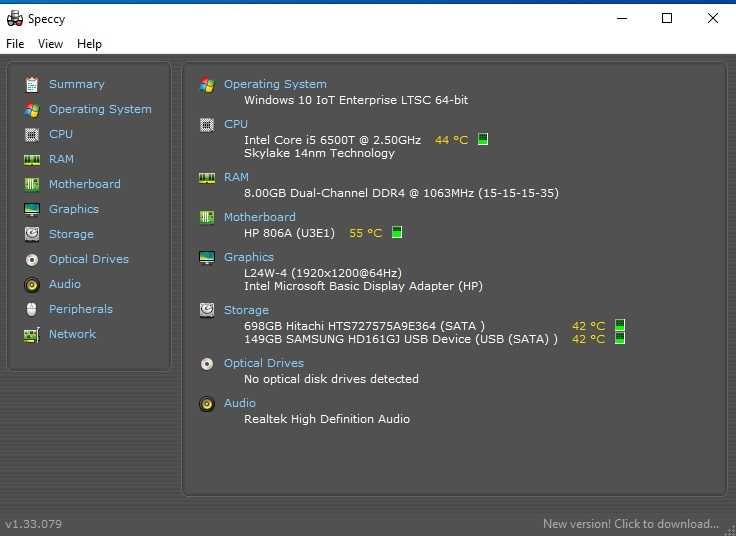Open the View menu
The height and width of the screenshot is (536, 736).
(x=50, y=44)
